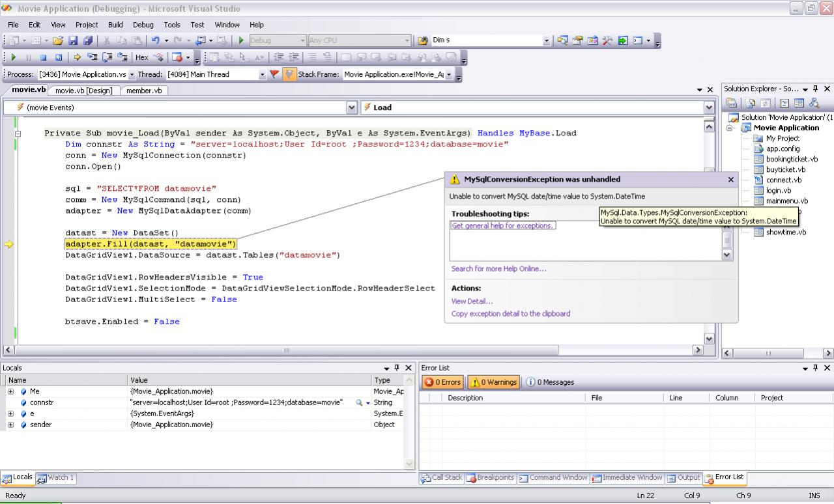Open the Debug menu
This screenshot has width=834, height=504.
click(x=143, y=25)
